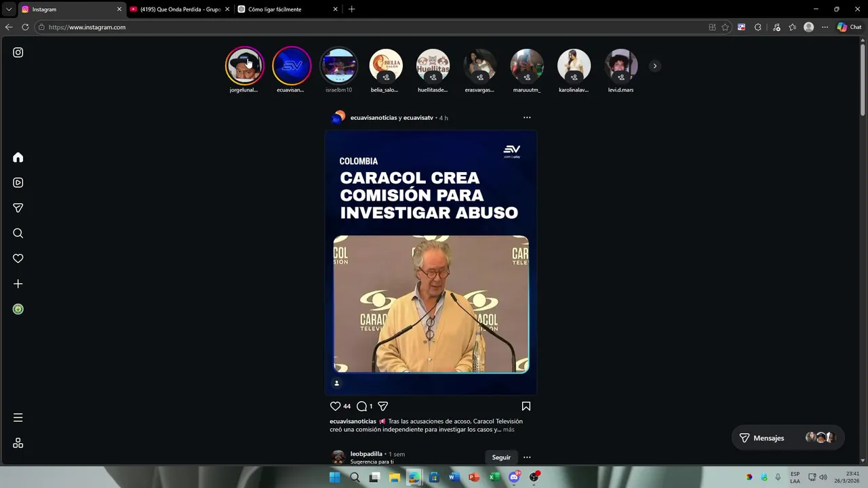Open the Meta apps grid icon

coord(18,443)
